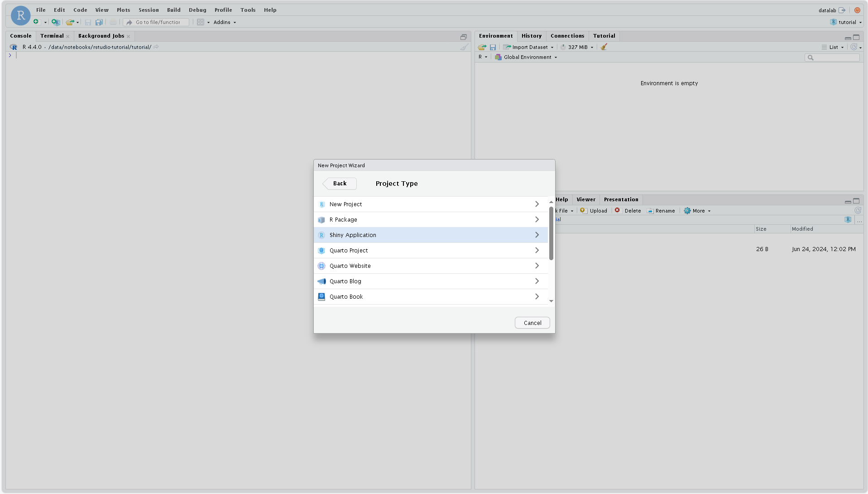The image size is (868, 494).
Task: Click the datalab sign out icon
Action: click(842, 10)
